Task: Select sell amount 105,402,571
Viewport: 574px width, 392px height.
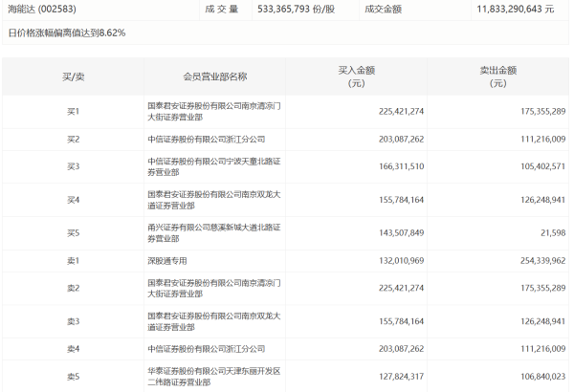Action: click(543, 167)
